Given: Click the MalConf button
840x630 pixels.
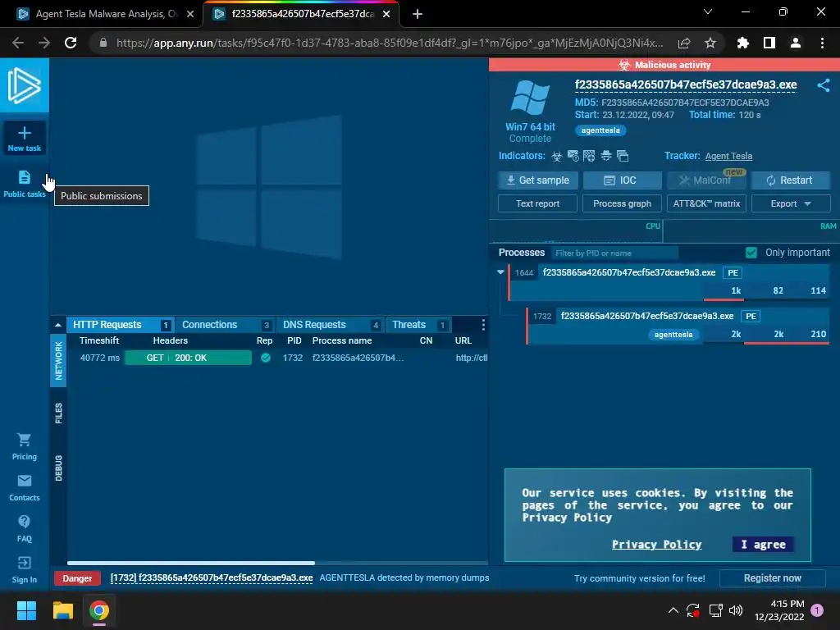Looking at the screenshot, I should click(706, 180).
